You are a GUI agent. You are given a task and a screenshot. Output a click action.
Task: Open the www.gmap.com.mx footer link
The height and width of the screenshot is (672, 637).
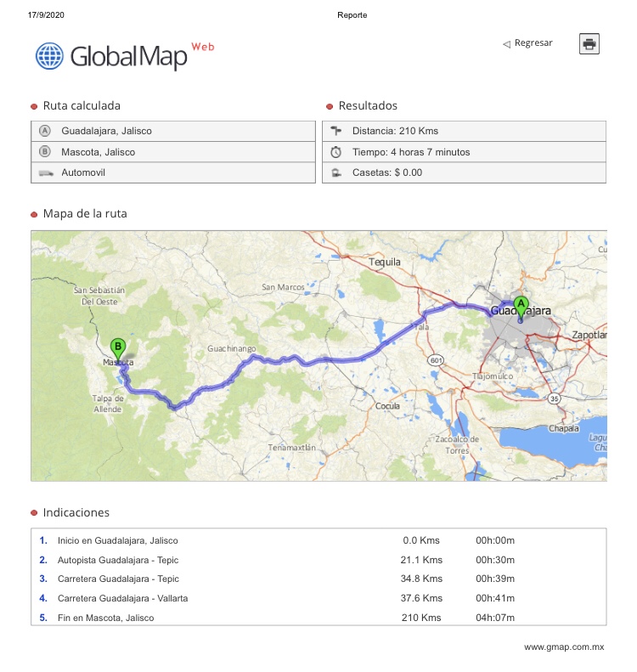(563, 647)
